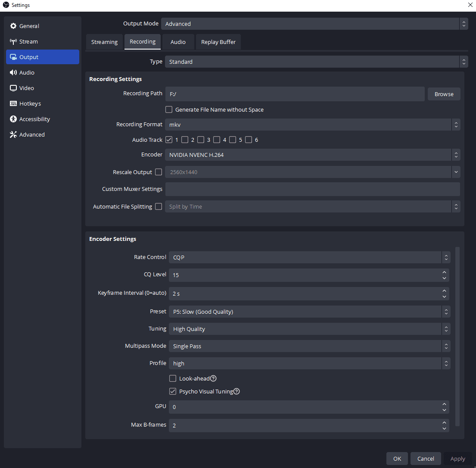Enable Audio Track 5 checkbox
The height and width of the screenshot is (468, 476).
tap(233, 140)
